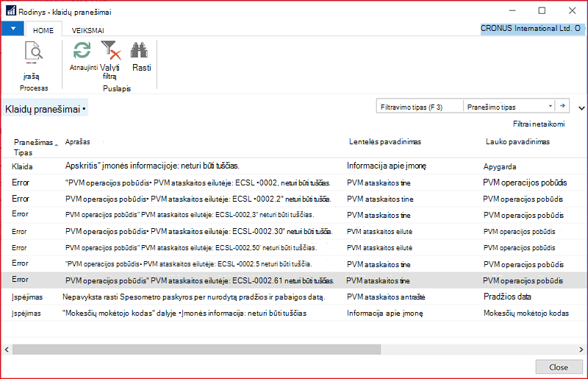Maximize the Rodinys window
Viewport: 588px width, 379px height.
point(542,11)
